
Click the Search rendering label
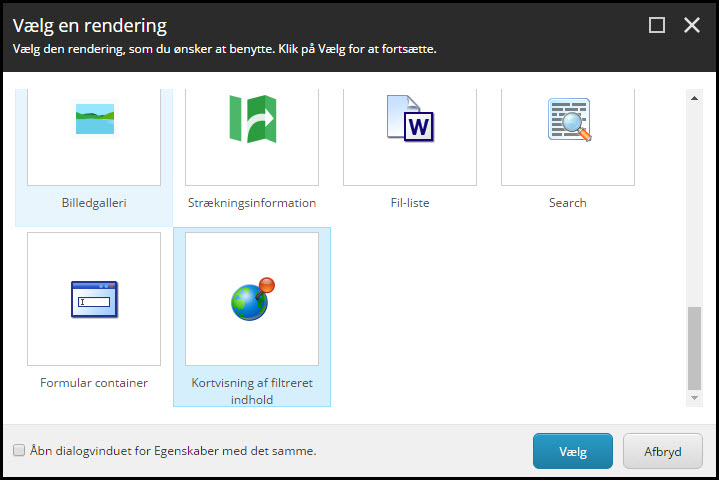568,203
